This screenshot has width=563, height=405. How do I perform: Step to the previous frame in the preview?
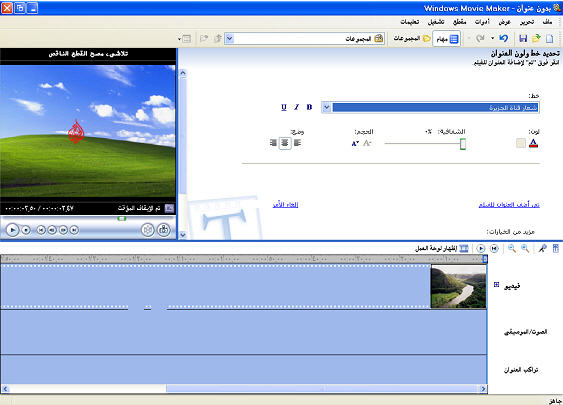tap(52, 230)
